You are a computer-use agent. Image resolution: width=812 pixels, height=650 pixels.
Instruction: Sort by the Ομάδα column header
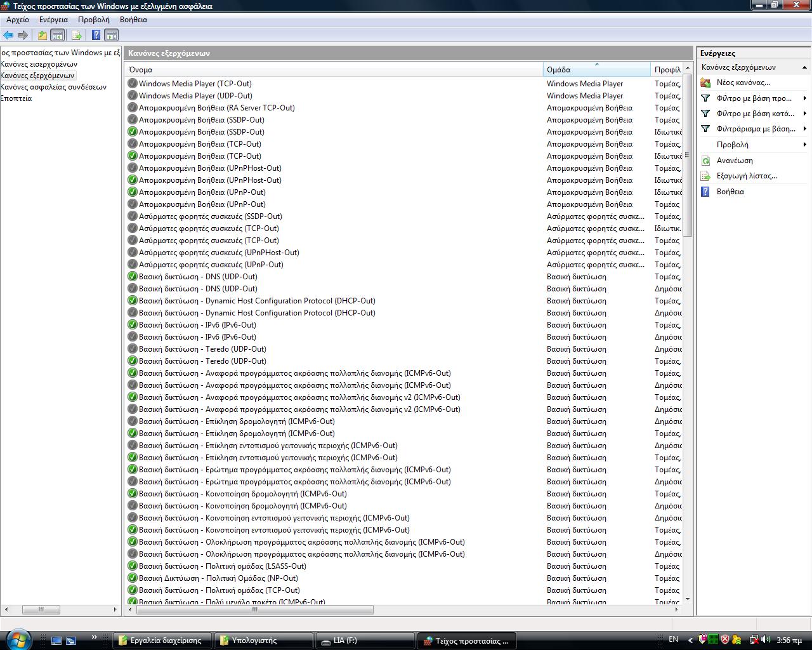click(x=597, y=69)
